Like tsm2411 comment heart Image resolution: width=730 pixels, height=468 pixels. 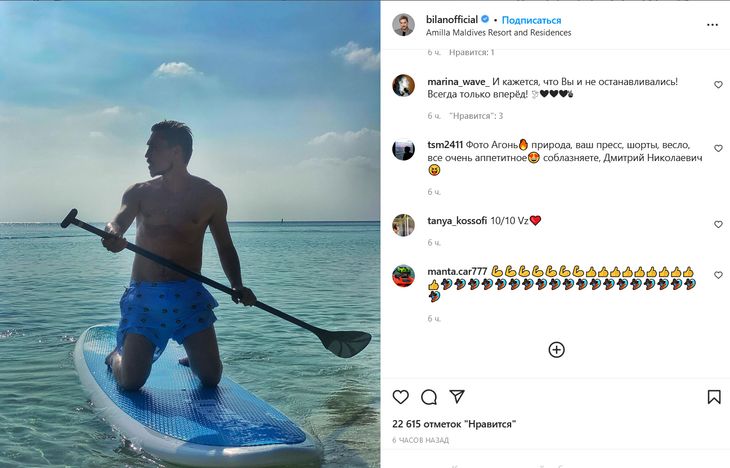718,148
